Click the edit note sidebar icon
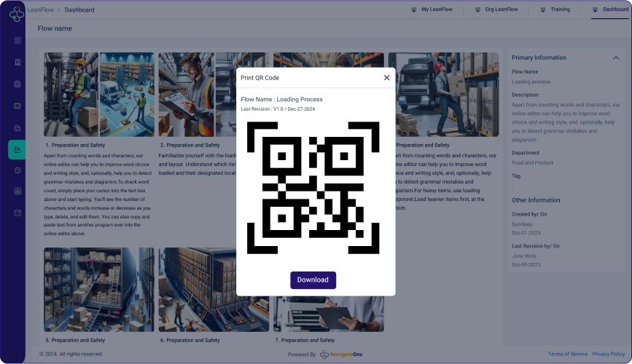The height and width of the screenshot is (364, 632). (17, 213)
